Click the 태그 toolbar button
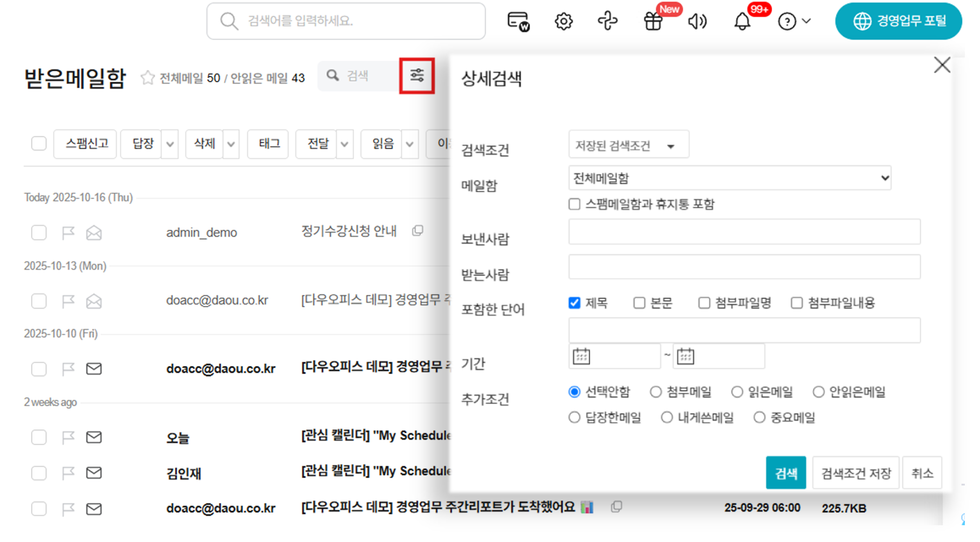The height and width of the screenshot is (542, 980). point(269,144)
